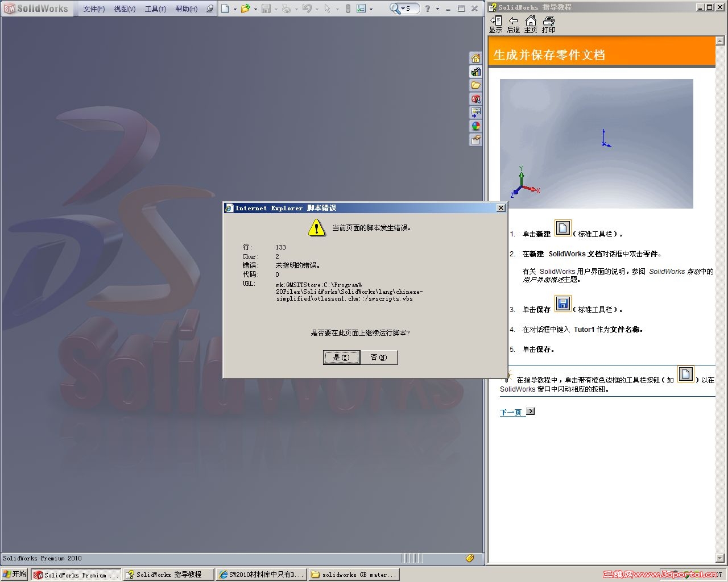
Task: Open the View Palette task pane tab
Action: coord(476,113)
